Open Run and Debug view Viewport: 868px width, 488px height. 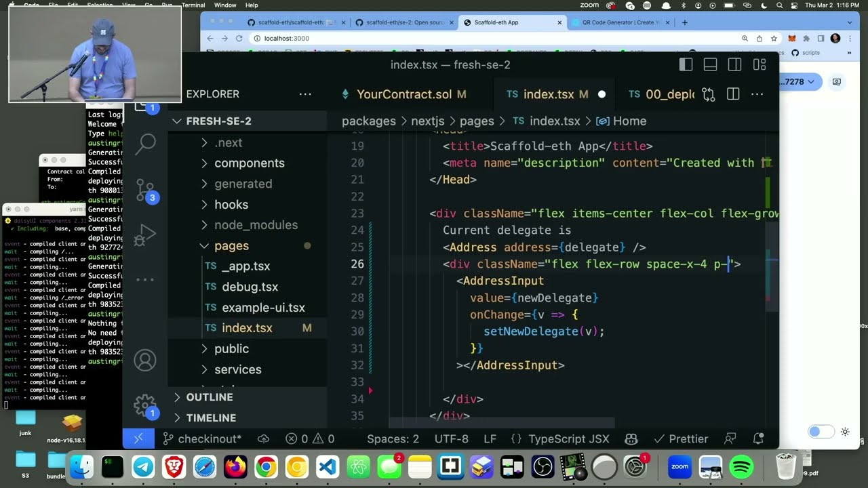(x=145, y=235)
